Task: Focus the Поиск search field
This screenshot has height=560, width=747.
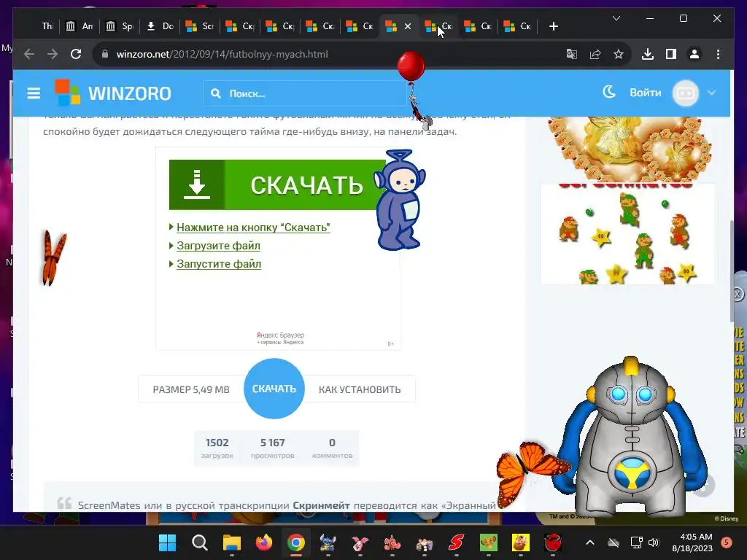Action: [305, 93]
